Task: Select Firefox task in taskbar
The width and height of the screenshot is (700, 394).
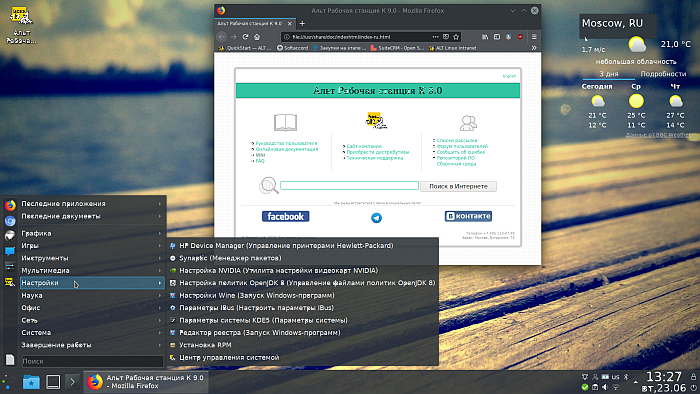Action: (146, 382)
